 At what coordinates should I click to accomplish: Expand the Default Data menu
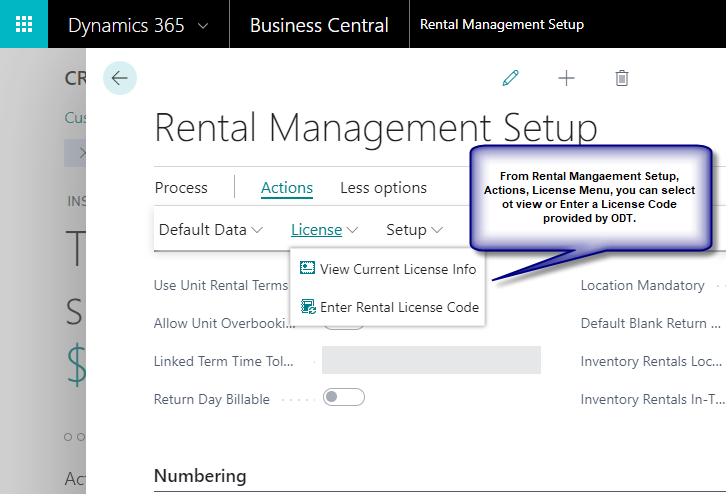point(211,230)
